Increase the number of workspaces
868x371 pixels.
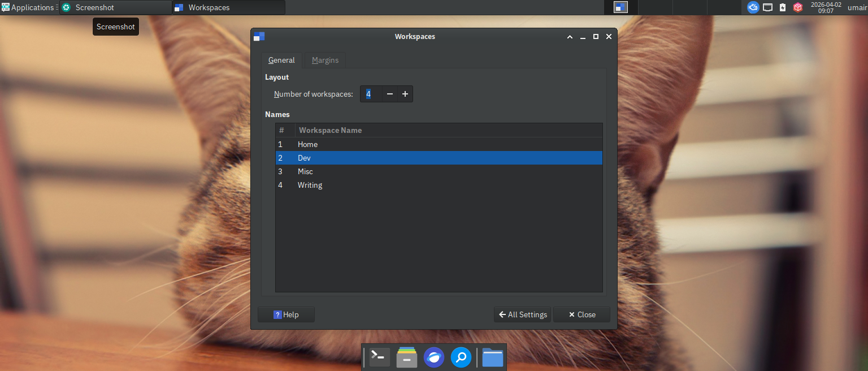(405, 94)
